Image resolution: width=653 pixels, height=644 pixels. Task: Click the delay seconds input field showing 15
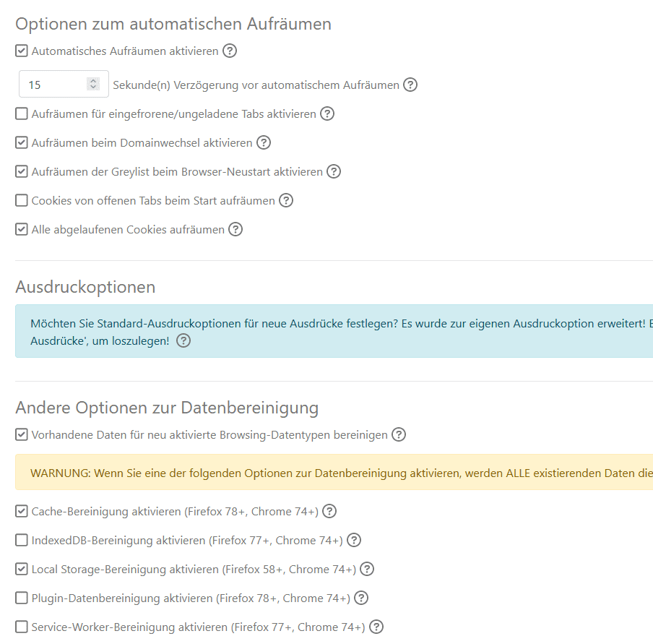coord(64,84)
